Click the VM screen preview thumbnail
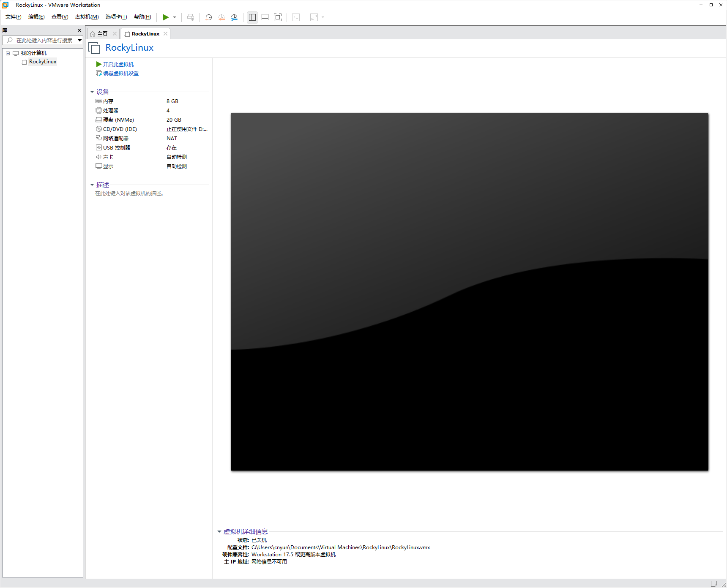This screenshot has width=727, height=588. tap(469, 291)
